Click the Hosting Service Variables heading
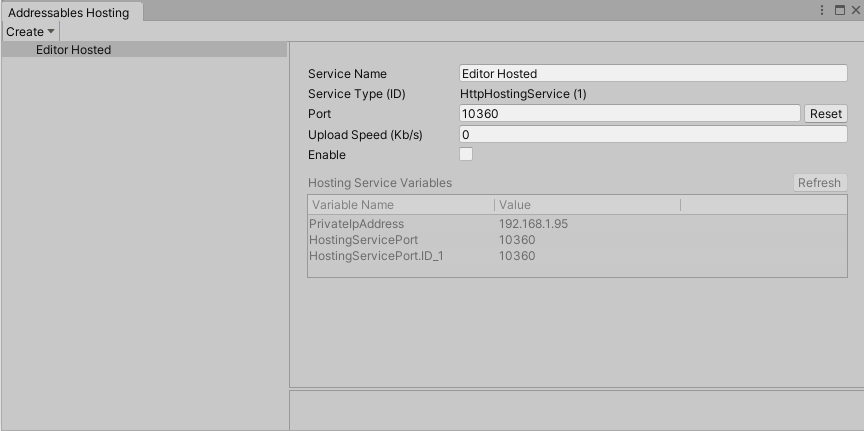This screenshot has height=431, width=864. pyautogui.click(x=380, y=183)
